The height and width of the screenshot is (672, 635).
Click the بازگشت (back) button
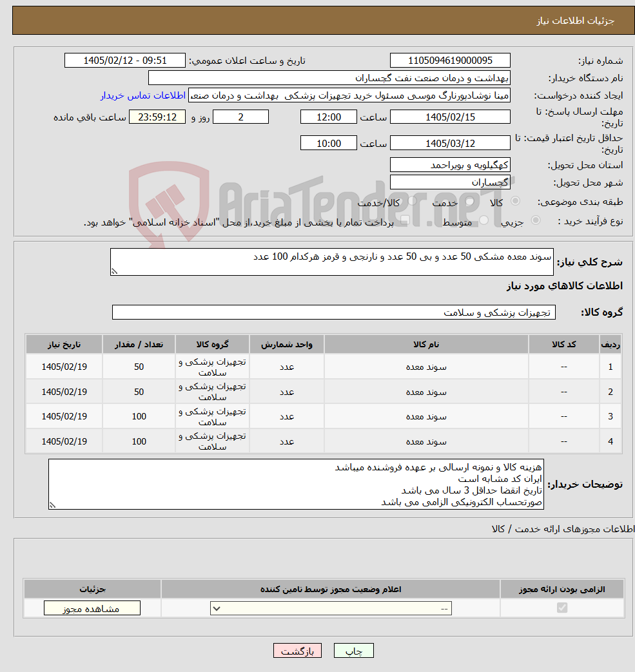point(297,651)
